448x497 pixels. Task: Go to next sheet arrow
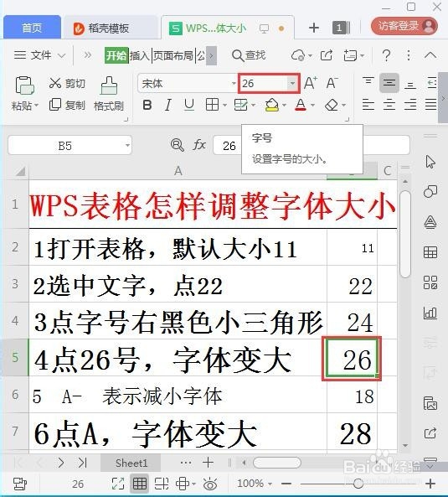tap(61, 463)
